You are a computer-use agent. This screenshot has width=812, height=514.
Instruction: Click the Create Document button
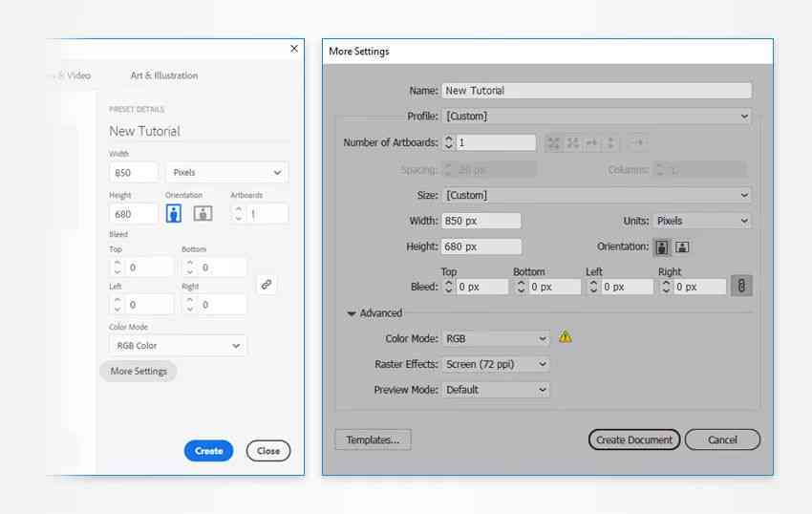click(x=634, y=439)
